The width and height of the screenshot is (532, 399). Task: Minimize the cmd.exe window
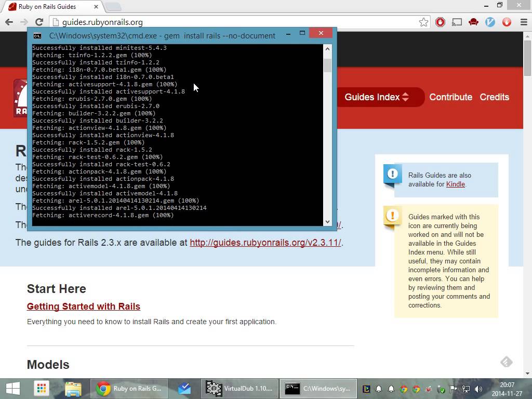click(x=288, y=34)
